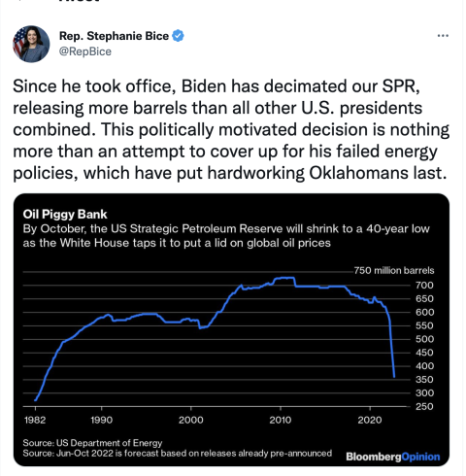Click the Jun-Oct 2022 forecast source note
This screenshot has width=466, height=476.
point(177,453)
